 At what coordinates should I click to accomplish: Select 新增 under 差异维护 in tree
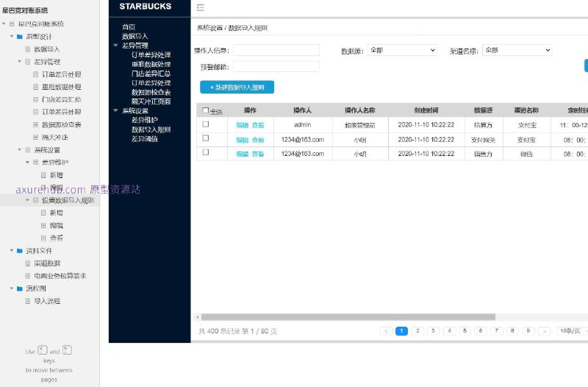tap(57, 175)
